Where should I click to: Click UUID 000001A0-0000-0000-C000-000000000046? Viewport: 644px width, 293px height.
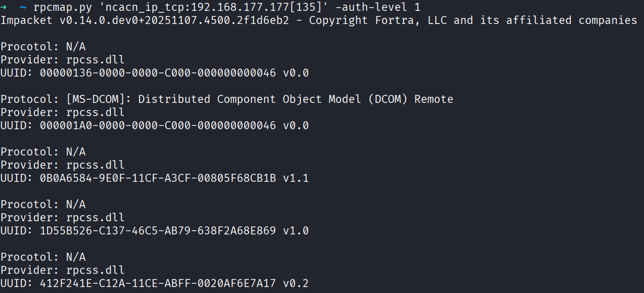click(157, 125)
